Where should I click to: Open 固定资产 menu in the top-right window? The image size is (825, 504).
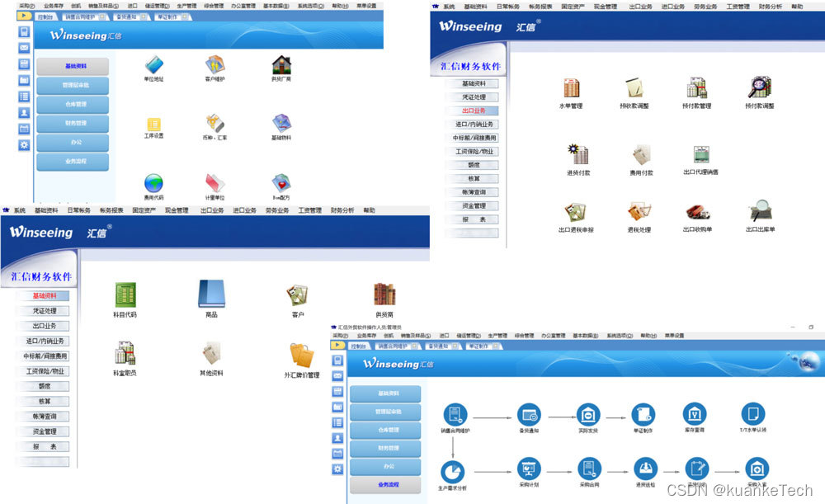[572, 7]
